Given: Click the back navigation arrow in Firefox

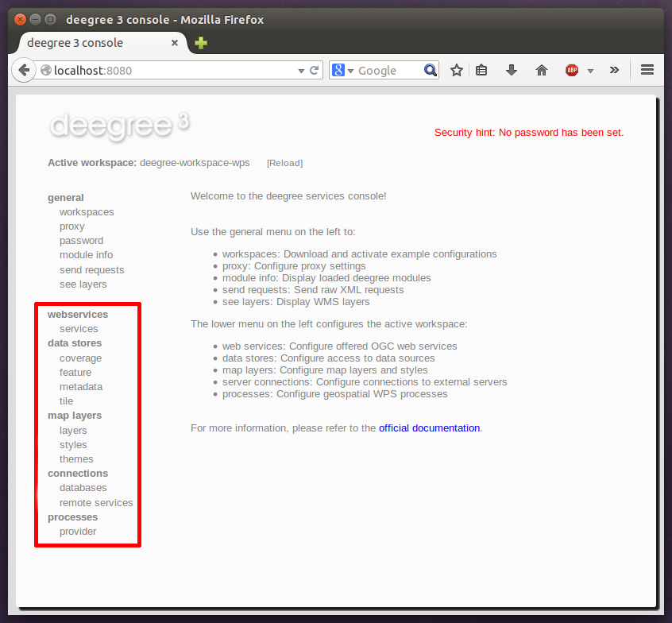Looking at the screenshot, I should tap(24, 70).
